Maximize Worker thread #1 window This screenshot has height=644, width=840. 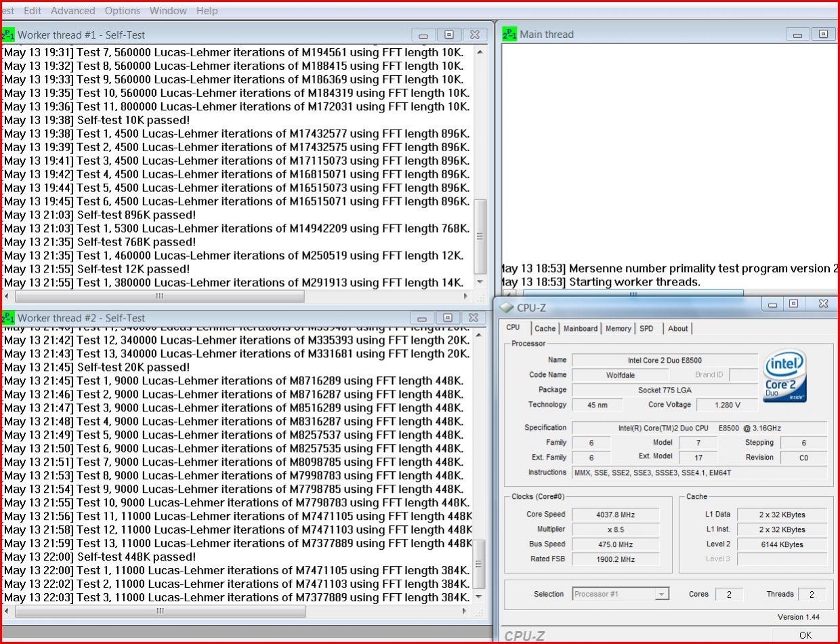pos(448,35)
